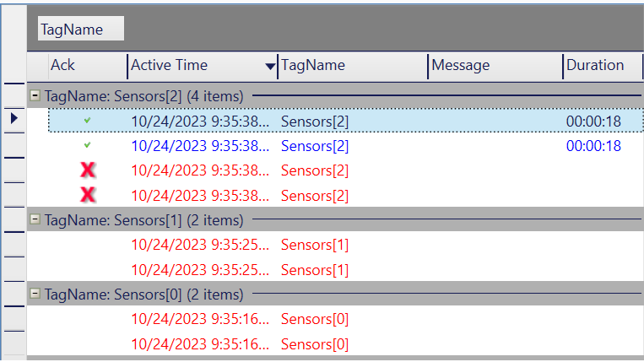This screenshot has width=644, height=362.
Task: Select first Sensors[1] alarm at 9:35:25
Action: tap(346, 245)
